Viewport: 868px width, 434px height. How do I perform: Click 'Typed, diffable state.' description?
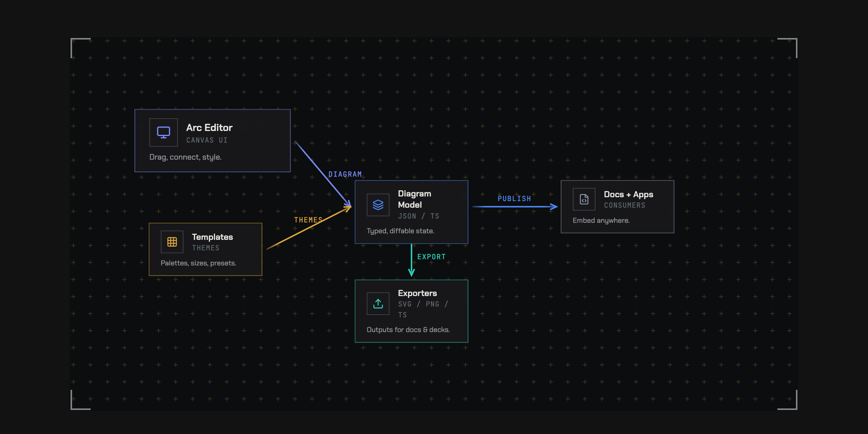pos(400,231)
